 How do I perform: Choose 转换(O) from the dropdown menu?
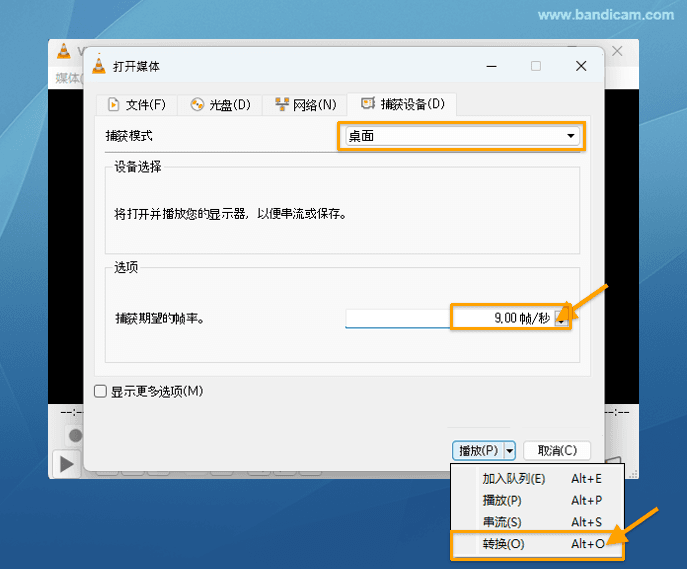(538, 544)
